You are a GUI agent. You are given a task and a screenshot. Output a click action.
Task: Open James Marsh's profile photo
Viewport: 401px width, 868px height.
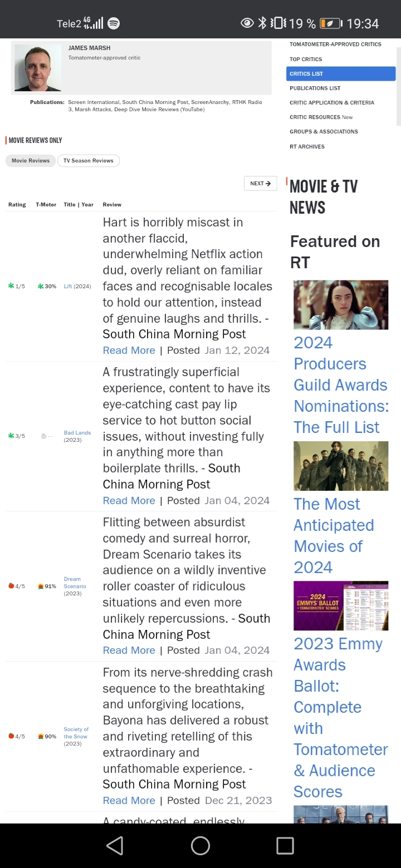click(x=38, y=68)
